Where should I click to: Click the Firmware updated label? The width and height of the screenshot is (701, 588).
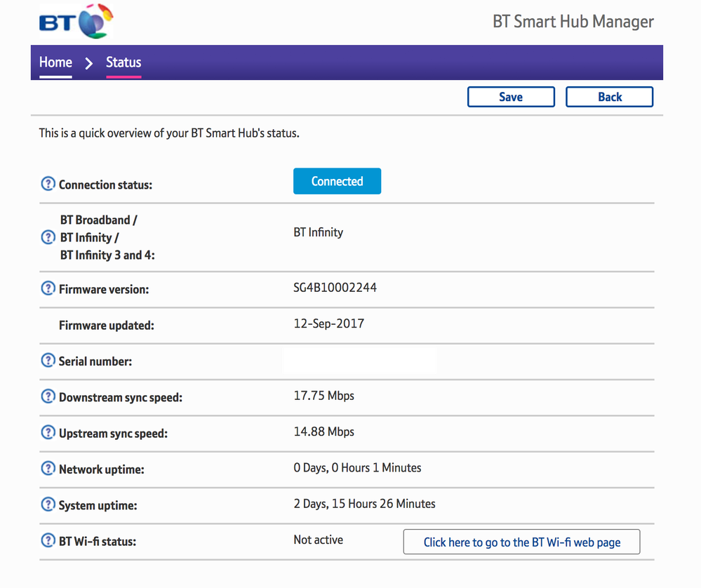tap(107, 326)
